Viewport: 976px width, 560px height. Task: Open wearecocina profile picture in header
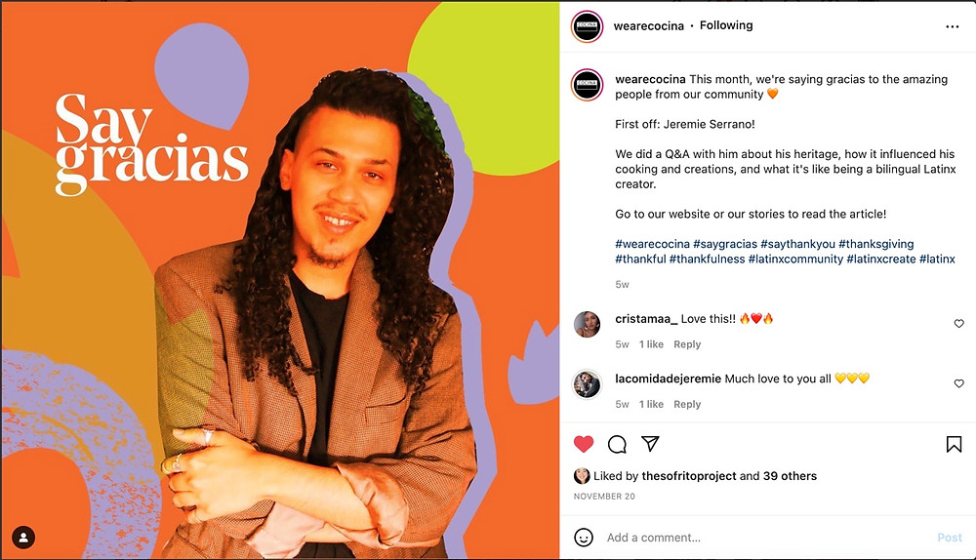coord(587,26)
